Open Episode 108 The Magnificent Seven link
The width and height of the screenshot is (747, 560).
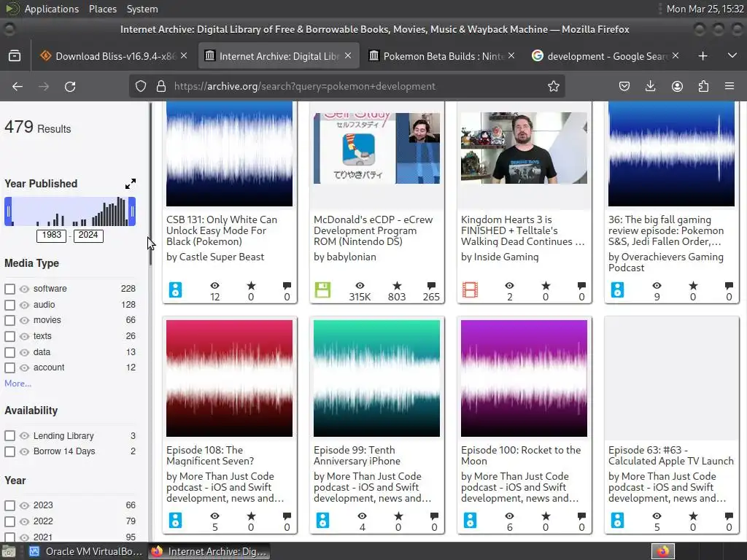[x=210, y=455]
